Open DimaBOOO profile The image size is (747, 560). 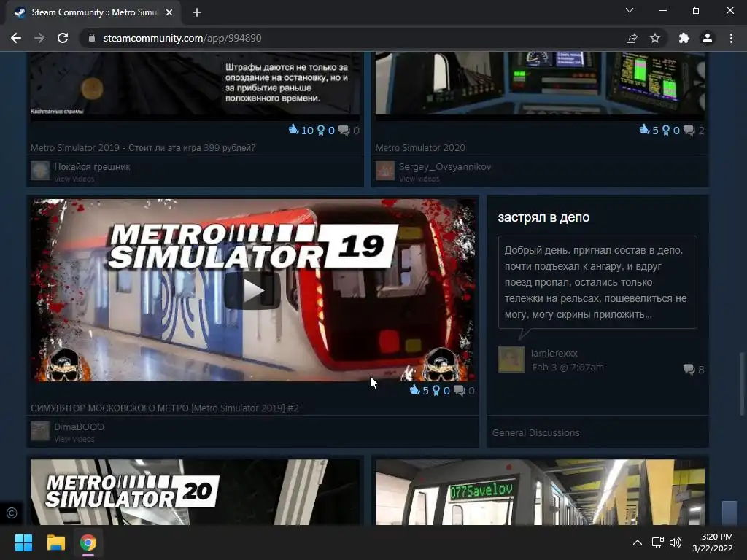(79, 427)
